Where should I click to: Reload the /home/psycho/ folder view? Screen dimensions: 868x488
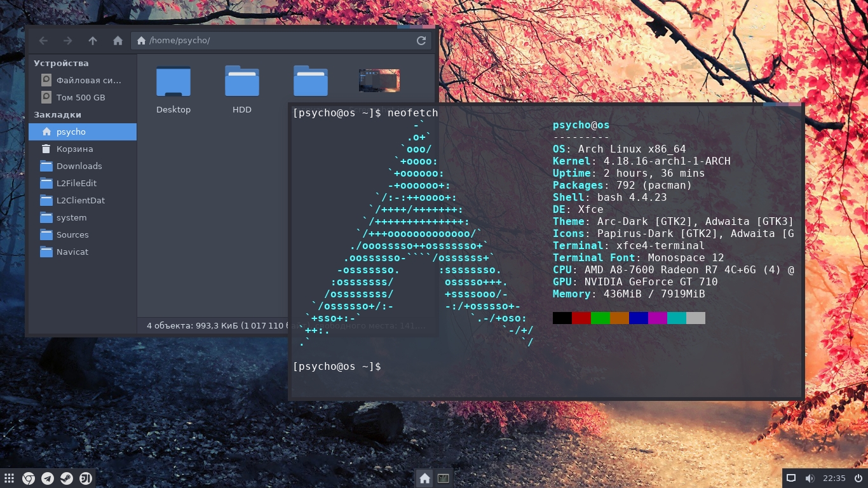coord(421,41)
